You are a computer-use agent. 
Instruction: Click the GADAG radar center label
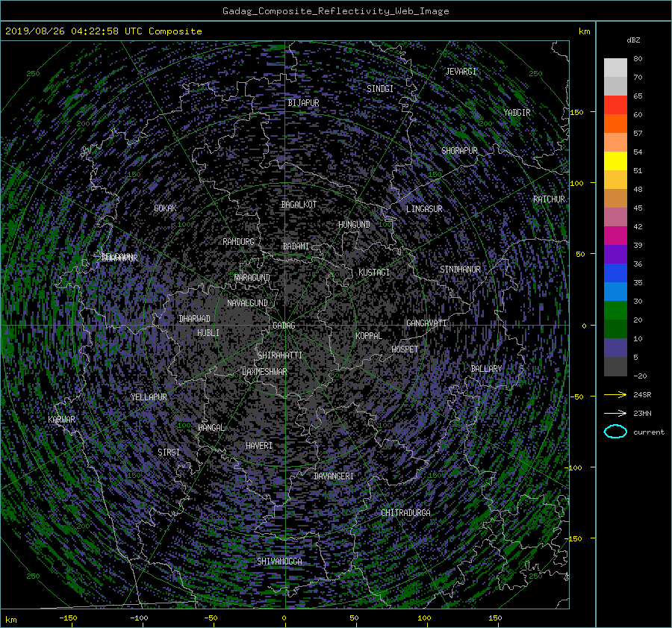[x=284, y=326]
